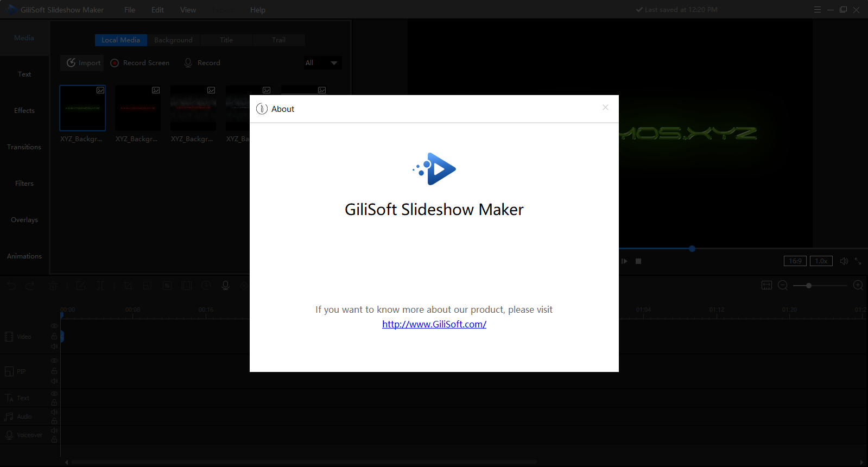Mute the Video track speaker
This screenshot has height=467, width=868.
point(54,346)
